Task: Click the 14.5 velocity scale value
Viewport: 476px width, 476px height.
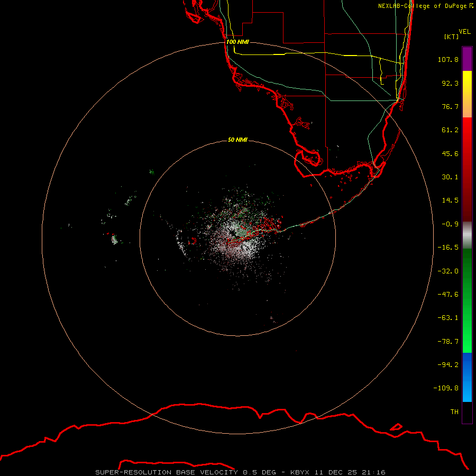Action: coord(450,200)
